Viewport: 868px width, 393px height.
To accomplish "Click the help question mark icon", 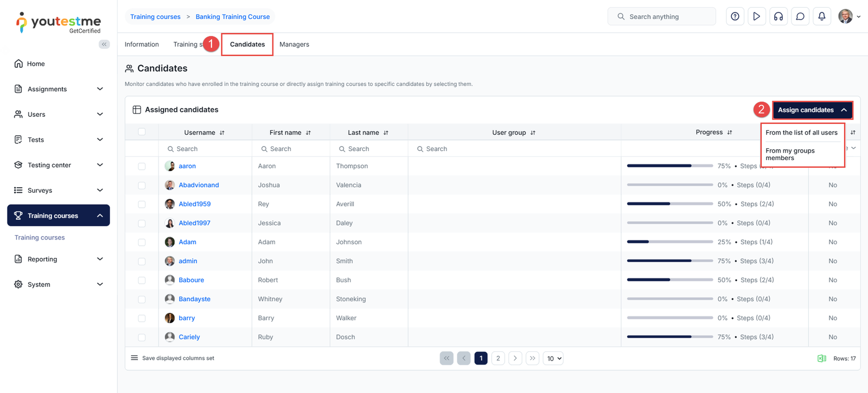I will [x=735, y=17].
